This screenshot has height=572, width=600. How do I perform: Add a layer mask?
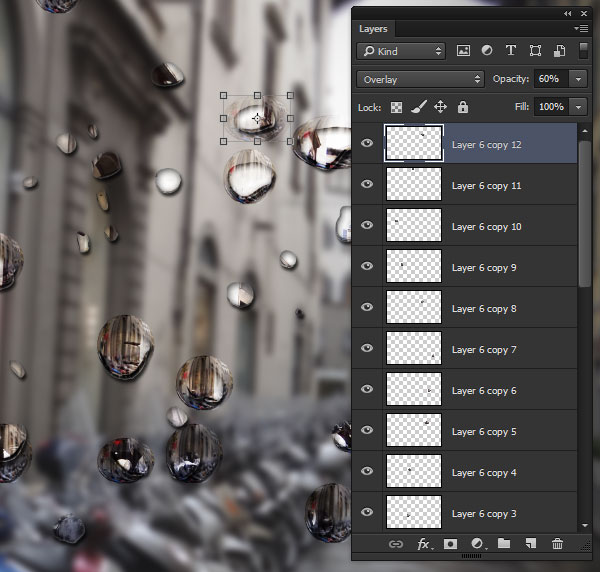tap(450, 544)
